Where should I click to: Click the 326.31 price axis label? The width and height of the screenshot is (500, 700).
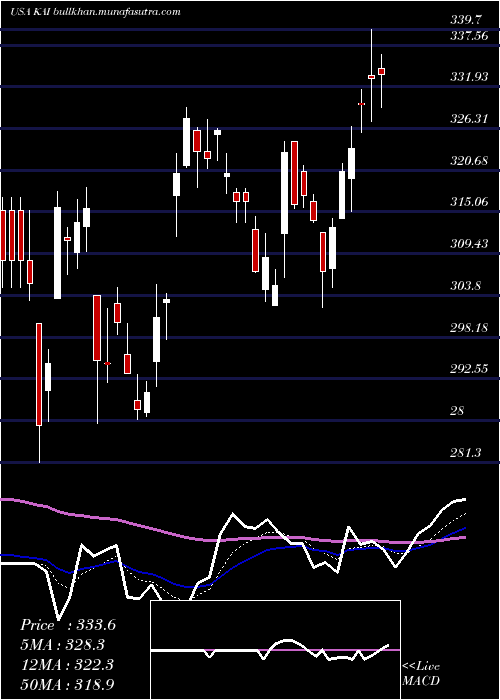(x=469, y=119)
